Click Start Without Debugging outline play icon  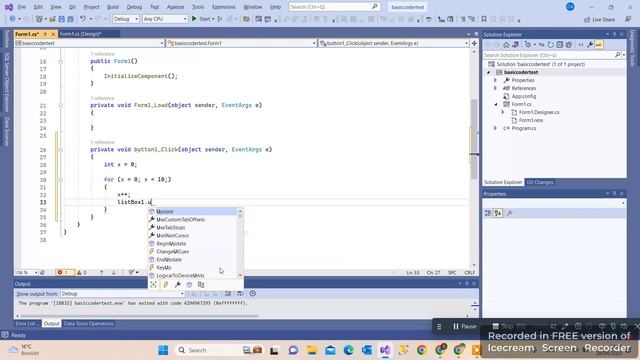click(220, 19)
